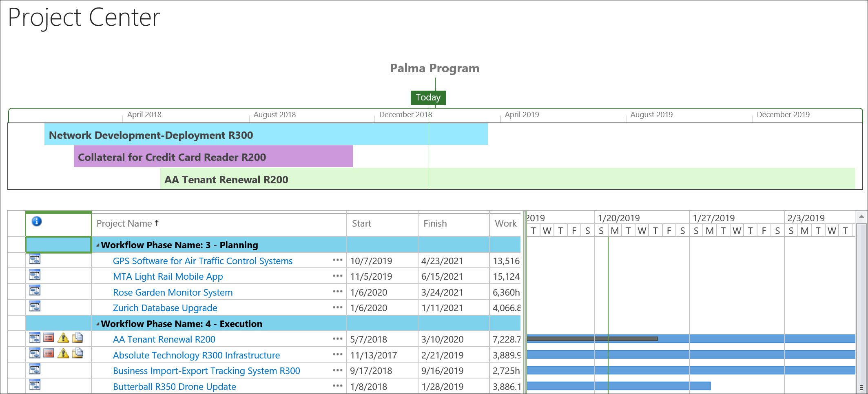Click Work value 2,725h cell
Viewport: 868px width, 394px height.
506,371
